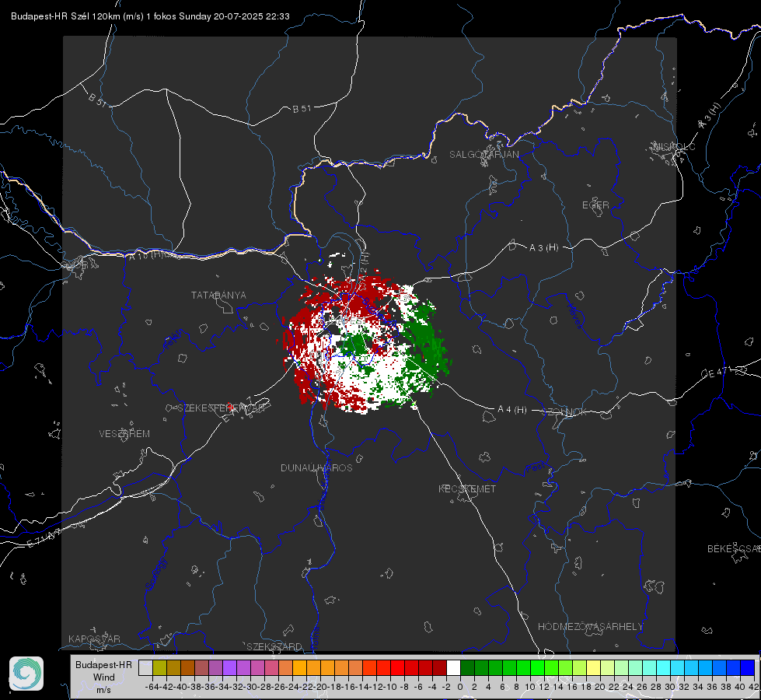The width and height of the screenshot is (761, 700).
Task: Select the white zero-velocity legend swatch
Action: (453, 667)
